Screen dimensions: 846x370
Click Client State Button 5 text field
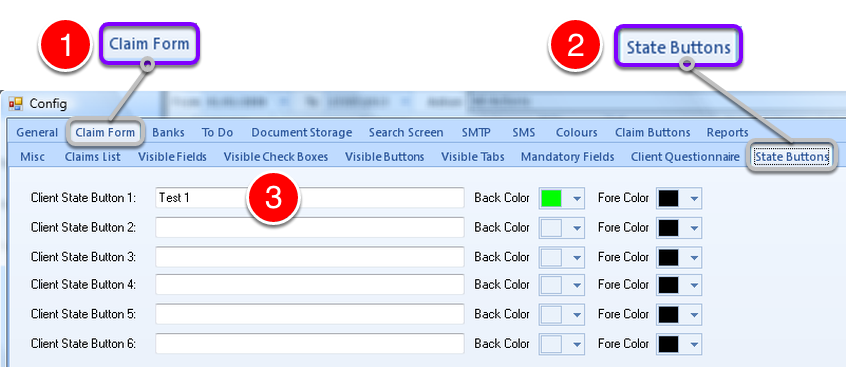pyautogui.click(x=310, y=314)
